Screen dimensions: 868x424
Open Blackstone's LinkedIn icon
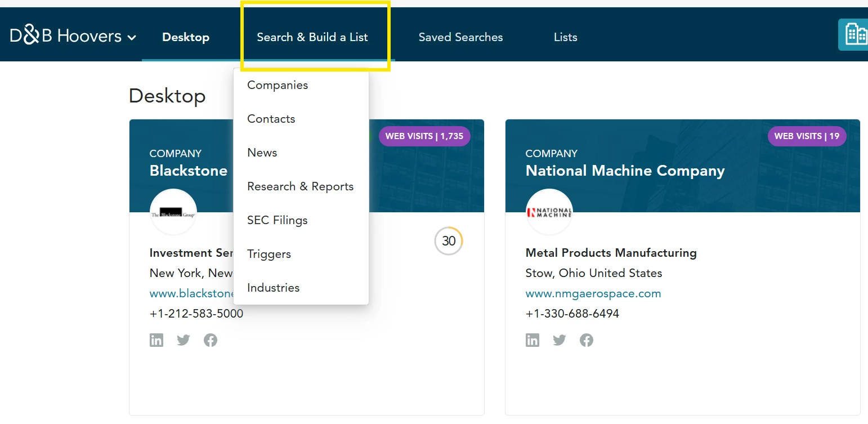156,340
